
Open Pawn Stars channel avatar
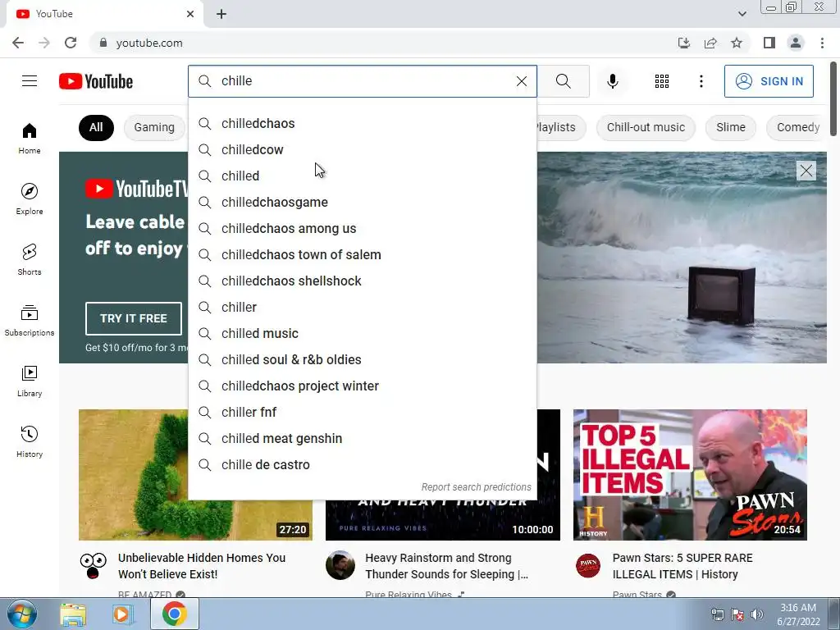tap(587, 565)
